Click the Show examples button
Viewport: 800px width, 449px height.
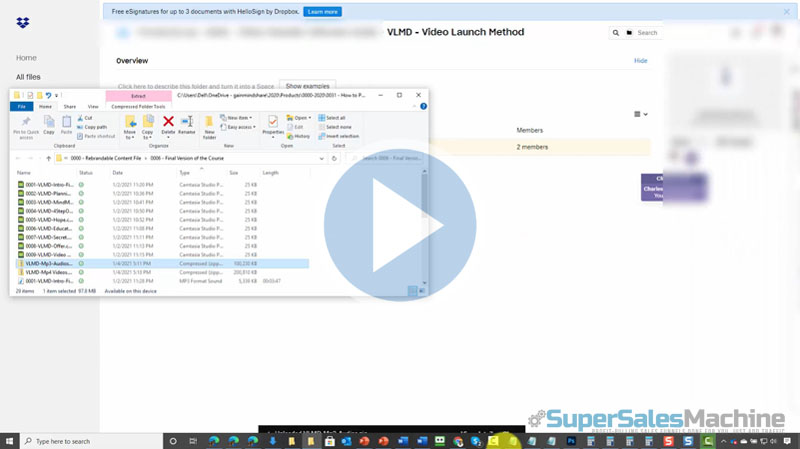(308, 86)
